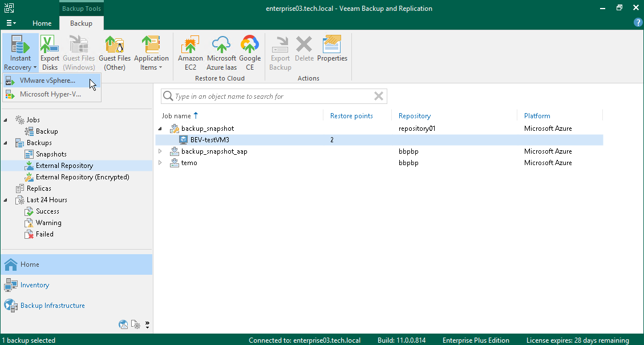
Task: Select the Backup ribbon tab
Action: pyautogui.click(x=82, y=23)
